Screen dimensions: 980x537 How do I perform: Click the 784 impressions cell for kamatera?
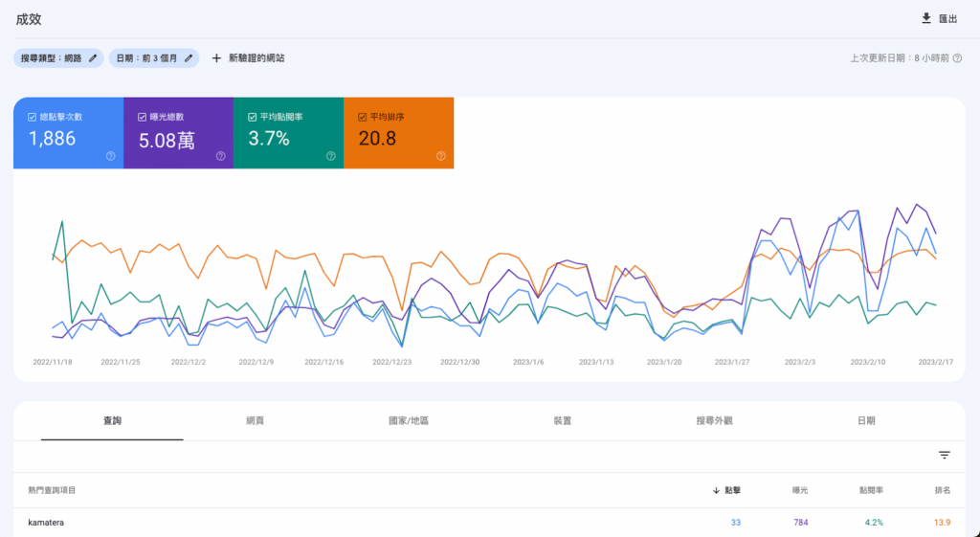pos(801,523)
